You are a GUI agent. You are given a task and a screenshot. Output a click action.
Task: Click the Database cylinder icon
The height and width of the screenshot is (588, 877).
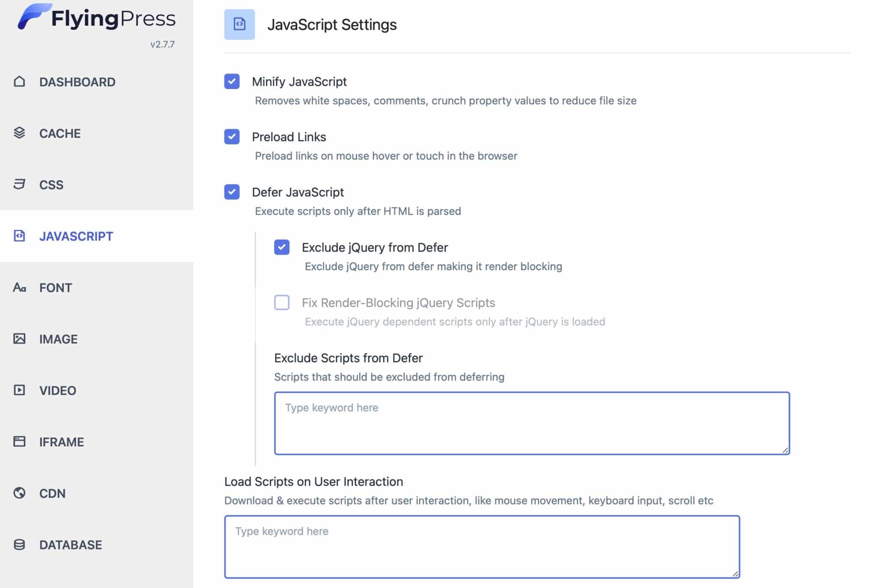(19, 544)
